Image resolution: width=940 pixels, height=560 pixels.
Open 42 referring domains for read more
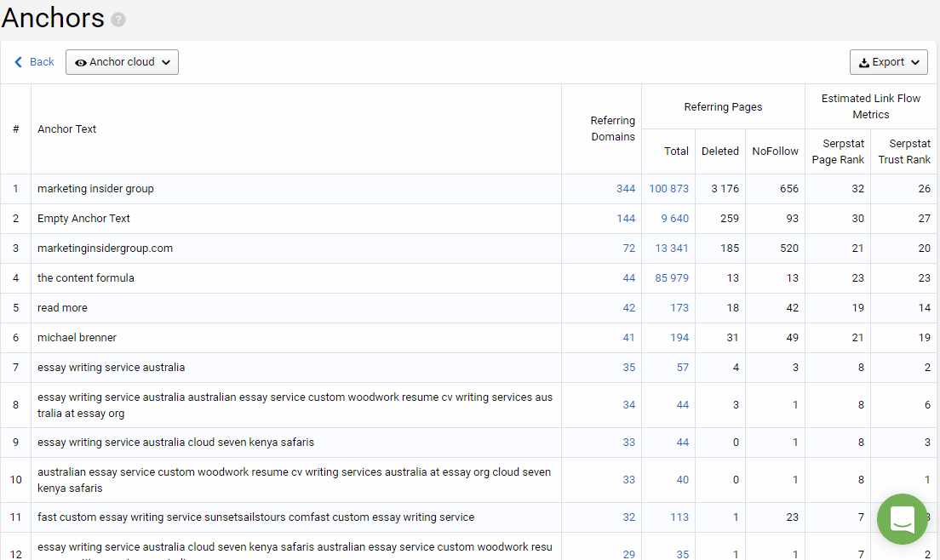point(628,308)
